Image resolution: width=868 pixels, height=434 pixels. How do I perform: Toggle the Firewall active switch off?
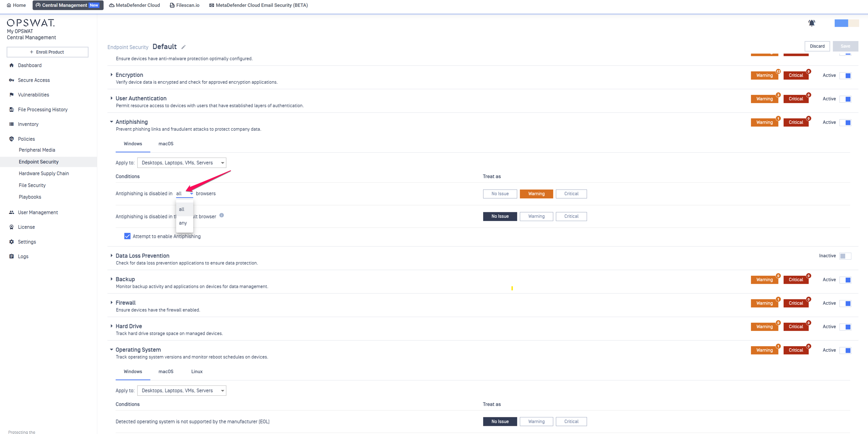[845, 303]
